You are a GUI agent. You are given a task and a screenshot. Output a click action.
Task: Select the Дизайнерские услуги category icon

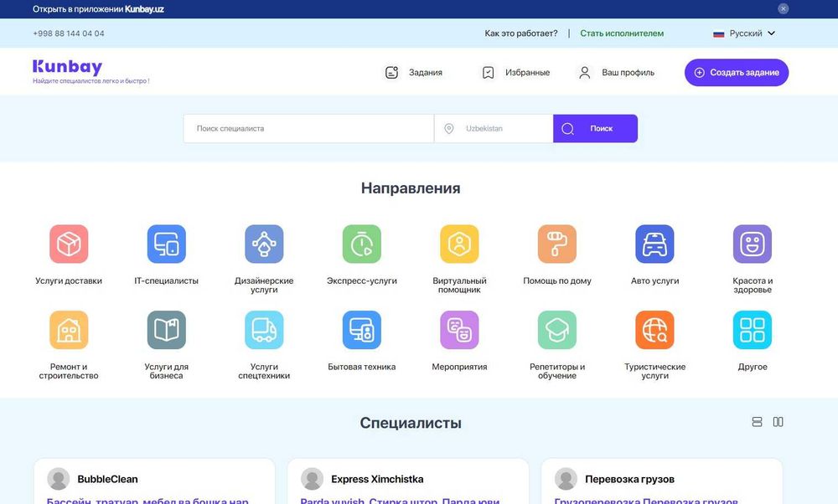(x=264, y=244)
